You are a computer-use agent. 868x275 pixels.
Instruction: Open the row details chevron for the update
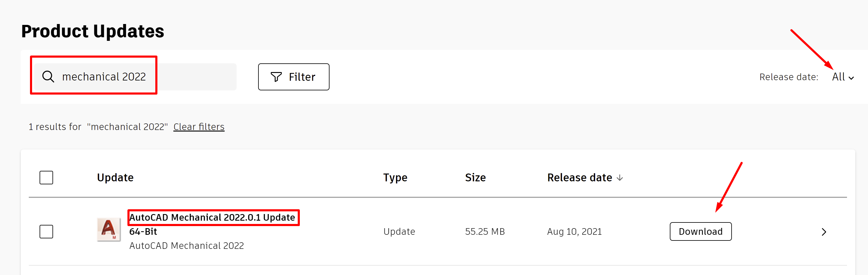click(825, 232)
